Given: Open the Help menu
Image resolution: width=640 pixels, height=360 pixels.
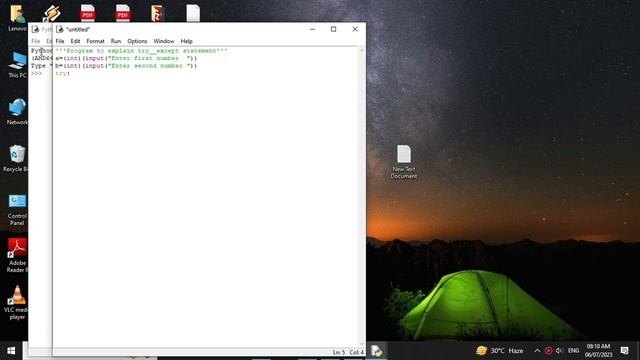Looking at the screenshot, I should pos(187,41).
